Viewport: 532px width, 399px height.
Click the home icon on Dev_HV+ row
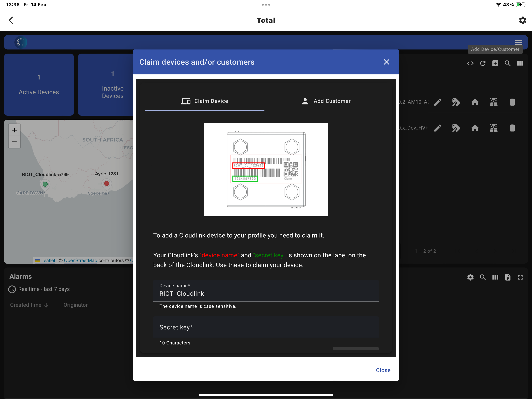coord(475,128)
